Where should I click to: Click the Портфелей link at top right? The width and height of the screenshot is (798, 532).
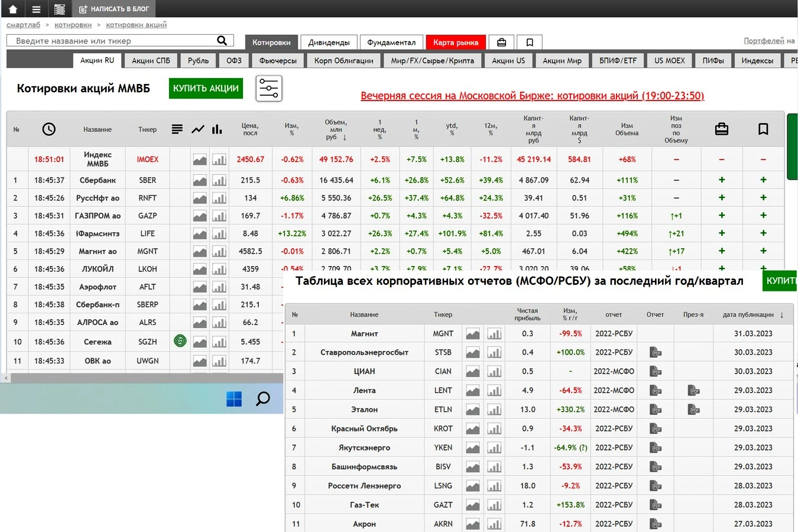coord(764,41)
